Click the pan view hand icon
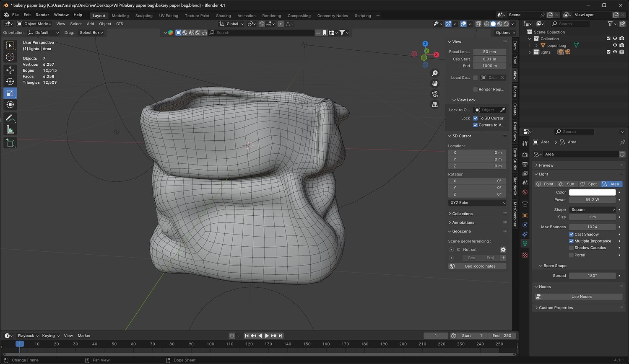 [435, 83]
